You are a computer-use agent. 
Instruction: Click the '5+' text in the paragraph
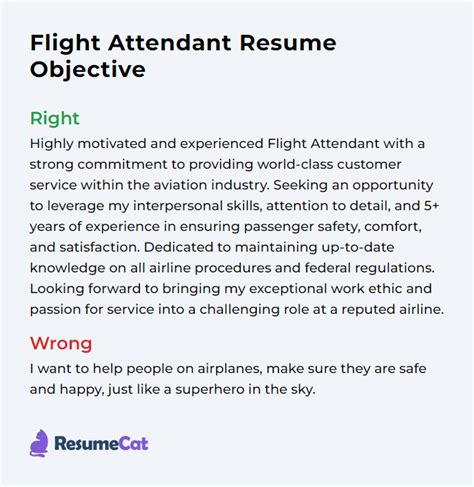(x=432, y=206)
